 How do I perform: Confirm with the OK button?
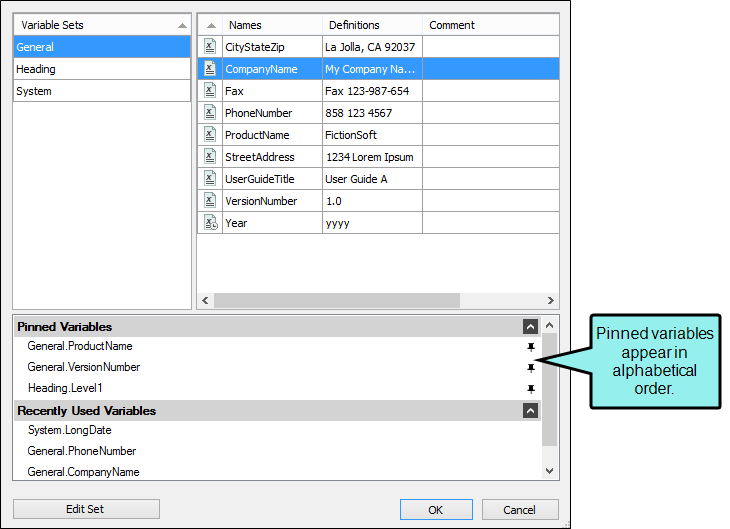point(436,509)
